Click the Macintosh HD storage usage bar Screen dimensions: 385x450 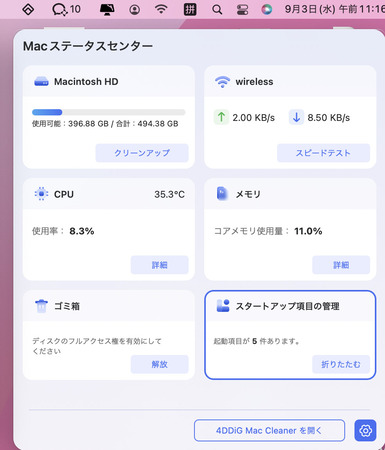coord(109,112)
